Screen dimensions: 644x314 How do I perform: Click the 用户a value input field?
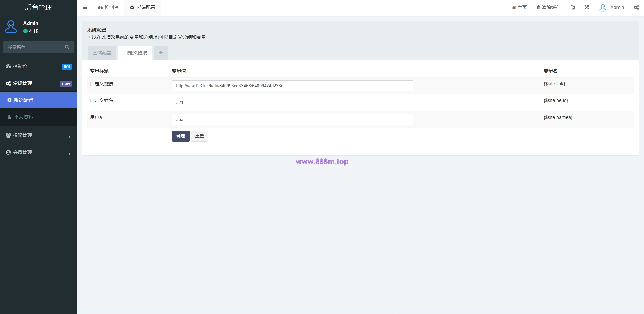292,119
